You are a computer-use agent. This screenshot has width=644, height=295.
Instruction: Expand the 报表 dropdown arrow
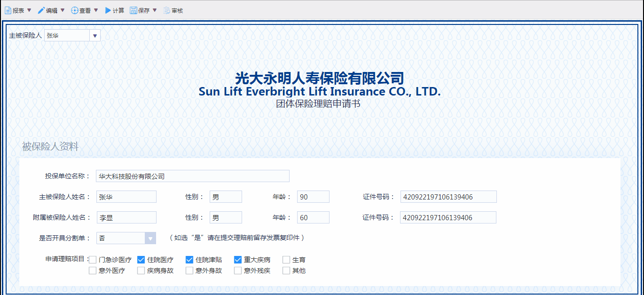point(29,10)
